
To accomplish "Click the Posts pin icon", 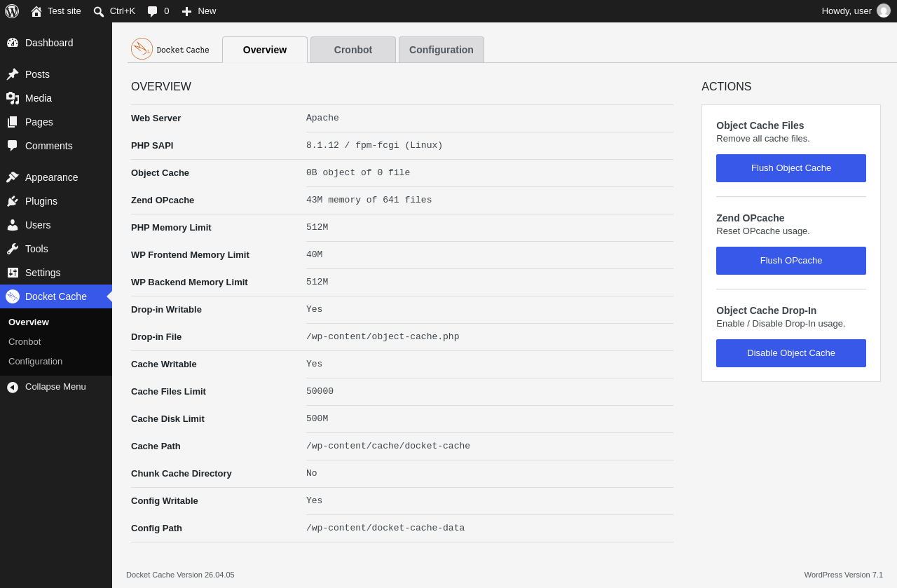I will (x=13, y=74).
